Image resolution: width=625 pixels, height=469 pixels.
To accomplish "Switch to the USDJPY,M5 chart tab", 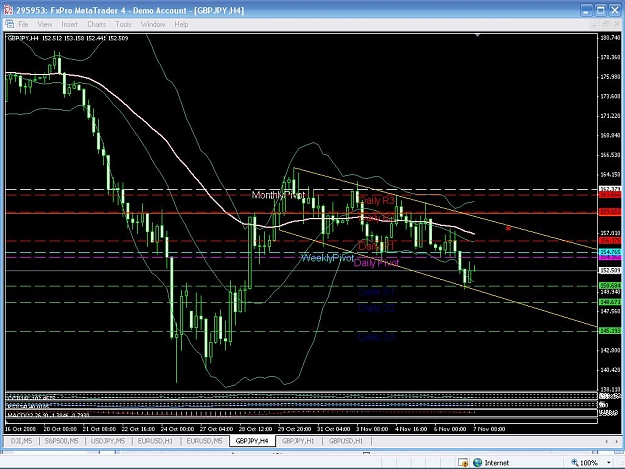I will [108, 441].
